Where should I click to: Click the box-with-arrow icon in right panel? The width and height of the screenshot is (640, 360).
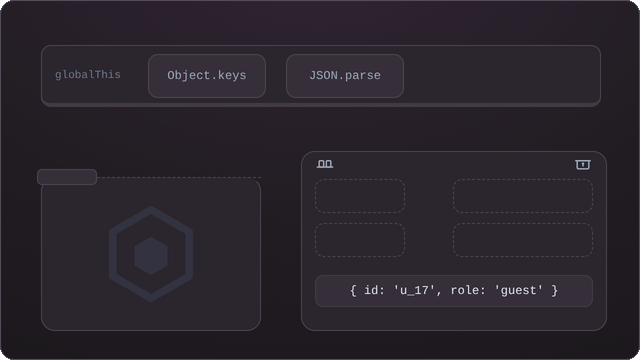point(582,164)
